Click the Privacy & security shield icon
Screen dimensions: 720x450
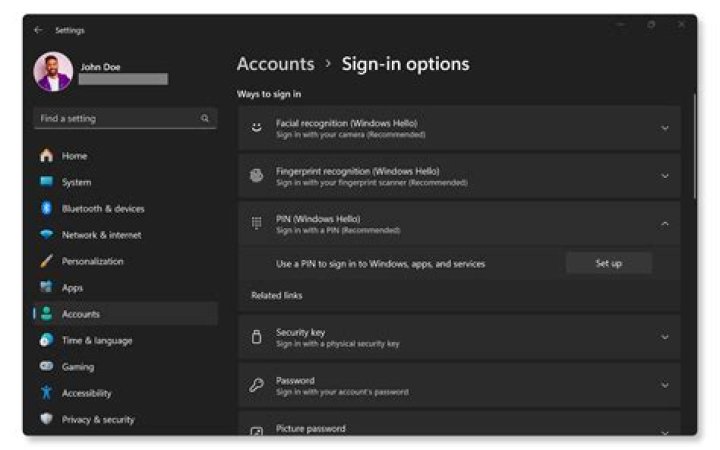tap(46, 419)
